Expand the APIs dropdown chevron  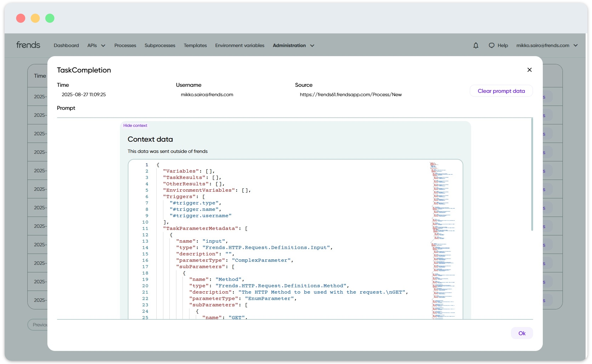tap(103, 45)
